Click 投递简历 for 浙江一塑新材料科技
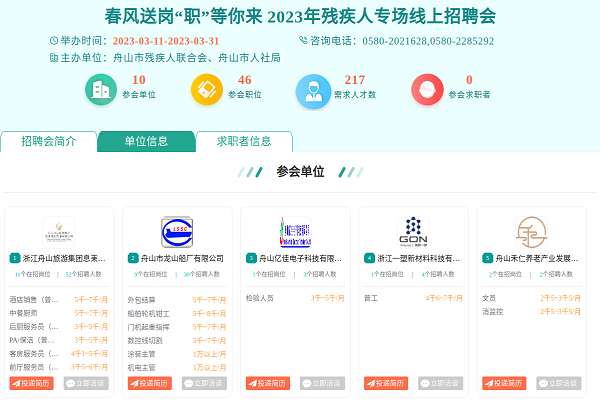The width and height of the screenshot is (600, 405). tap(386, 383)
